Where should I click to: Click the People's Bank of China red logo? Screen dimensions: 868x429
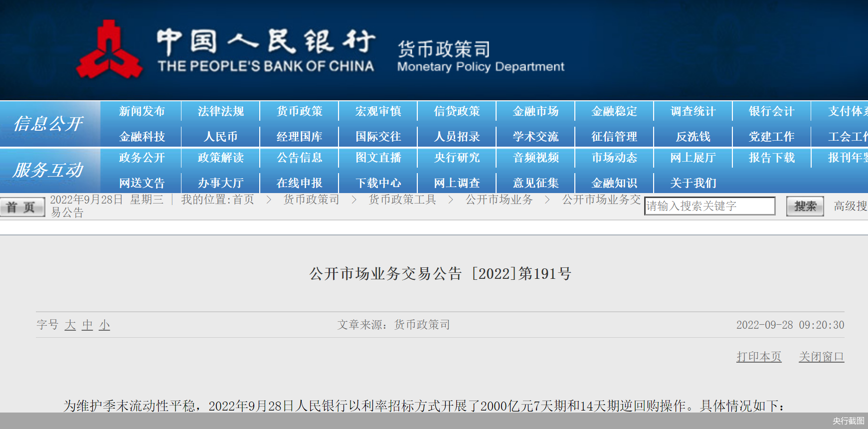pyautogui.click(x=109, y=49)
